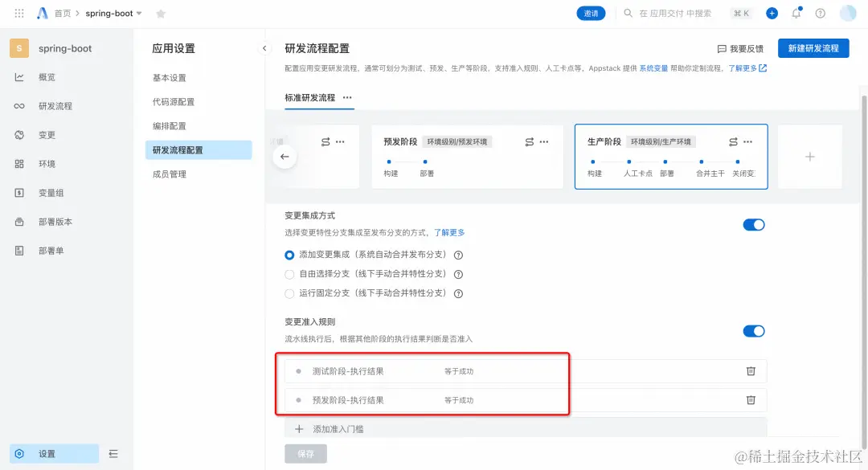This screenshot has width=868, height=470.
Task: Click the 新建研发流程 button
Action: 813,48
